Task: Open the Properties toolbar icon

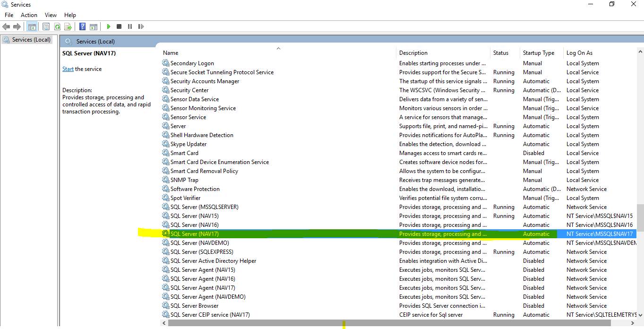Action: (46, 27)
